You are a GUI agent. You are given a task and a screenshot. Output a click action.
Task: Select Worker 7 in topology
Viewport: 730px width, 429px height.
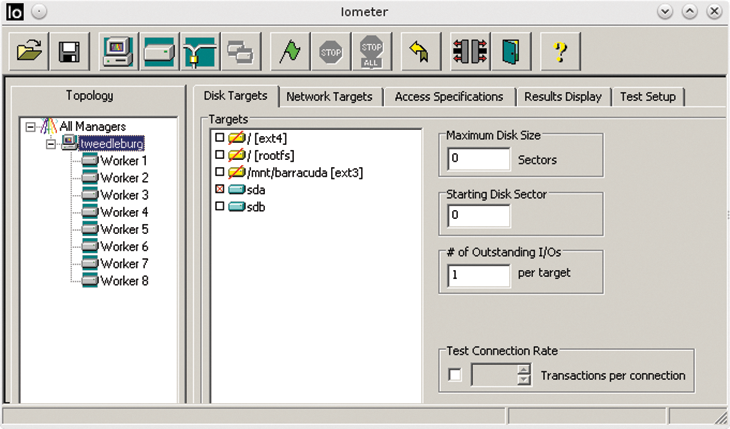point(124,264)
